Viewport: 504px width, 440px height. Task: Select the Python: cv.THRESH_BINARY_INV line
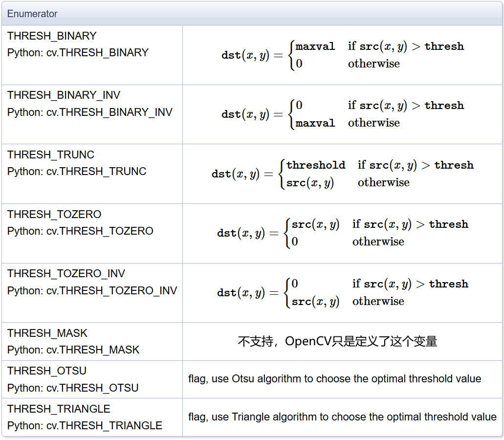89,112
